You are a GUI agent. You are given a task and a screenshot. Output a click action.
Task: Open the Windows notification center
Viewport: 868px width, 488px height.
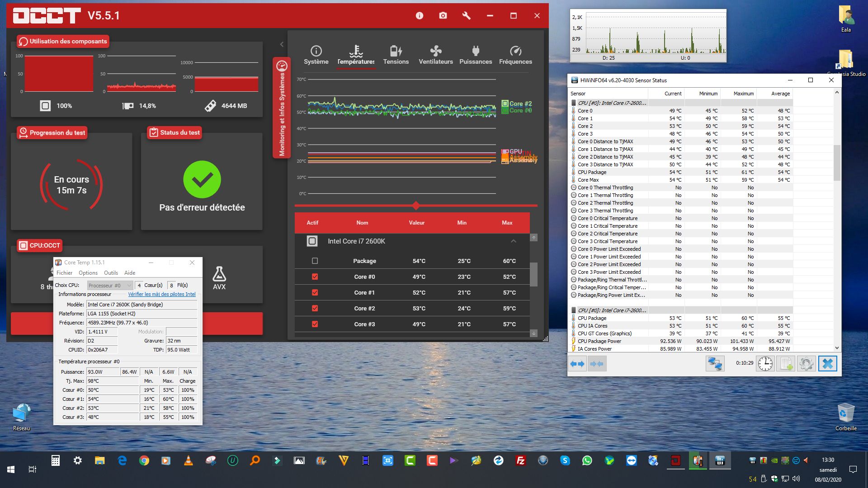853,469
